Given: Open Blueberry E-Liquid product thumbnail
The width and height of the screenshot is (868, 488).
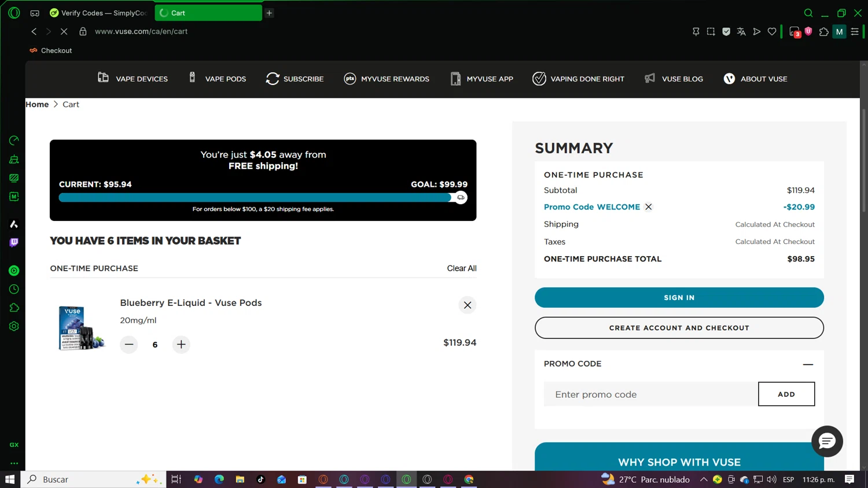Looking at the screenshot, I should [80, 328].
